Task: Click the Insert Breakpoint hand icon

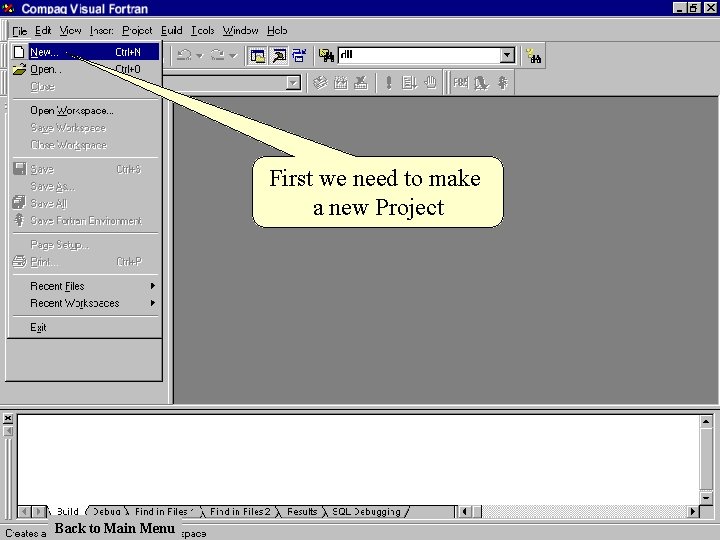Action: [x=430, y=83]
